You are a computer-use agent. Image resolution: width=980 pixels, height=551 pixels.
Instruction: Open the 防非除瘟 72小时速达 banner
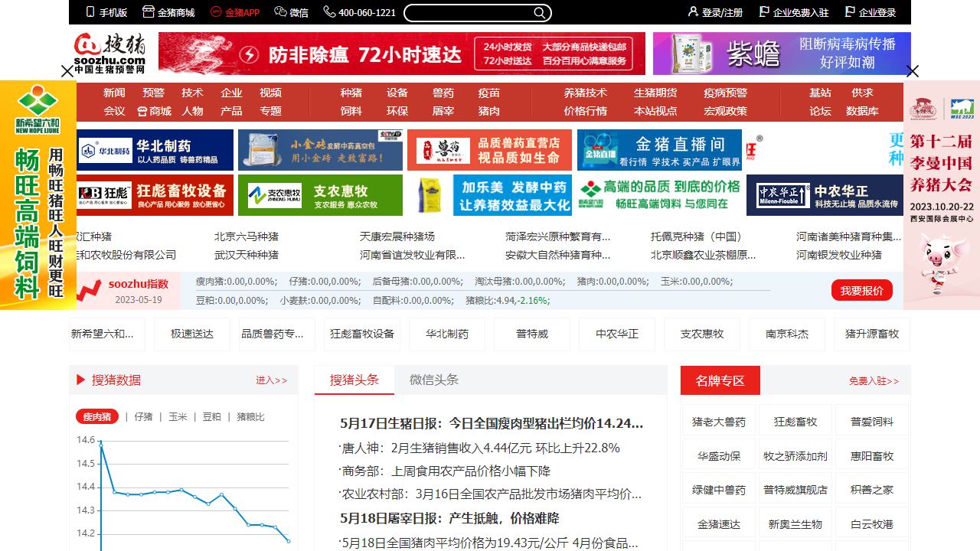click(x=402, y=54)
